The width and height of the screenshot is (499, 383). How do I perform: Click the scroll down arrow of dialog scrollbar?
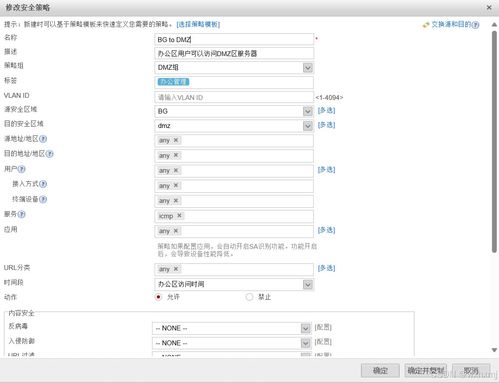click(494, 350)
